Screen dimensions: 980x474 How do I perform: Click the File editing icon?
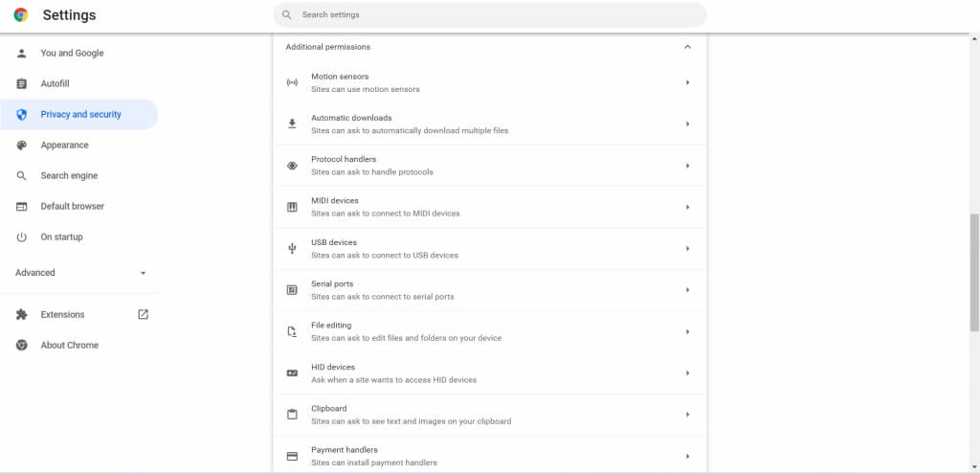tap(292, 331)
